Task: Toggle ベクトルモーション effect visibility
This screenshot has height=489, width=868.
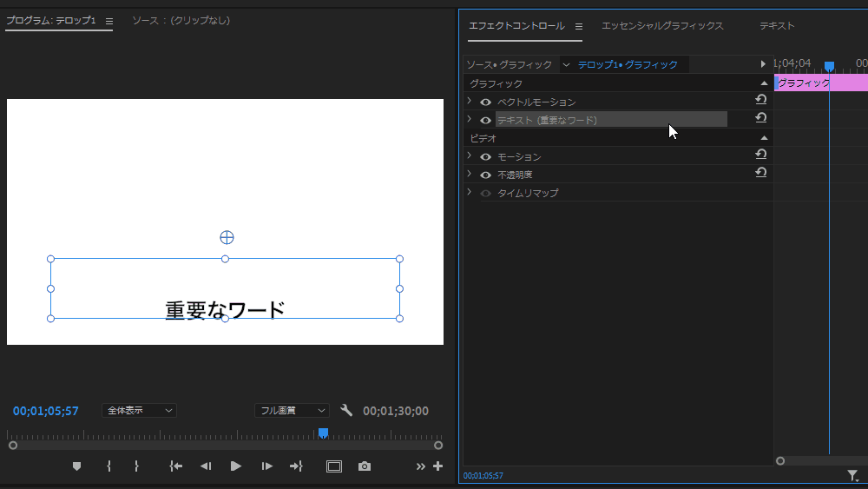Action: point(485,102)
